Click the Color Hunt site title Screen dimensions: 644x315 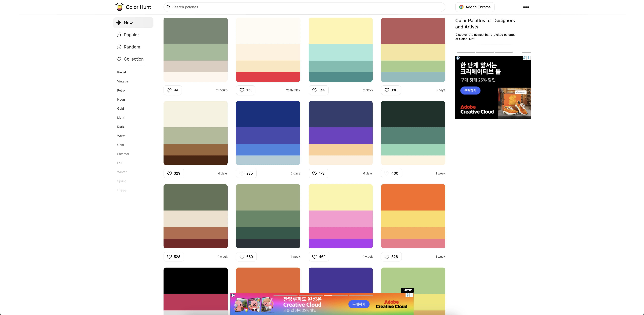click(x=138, y=7)
